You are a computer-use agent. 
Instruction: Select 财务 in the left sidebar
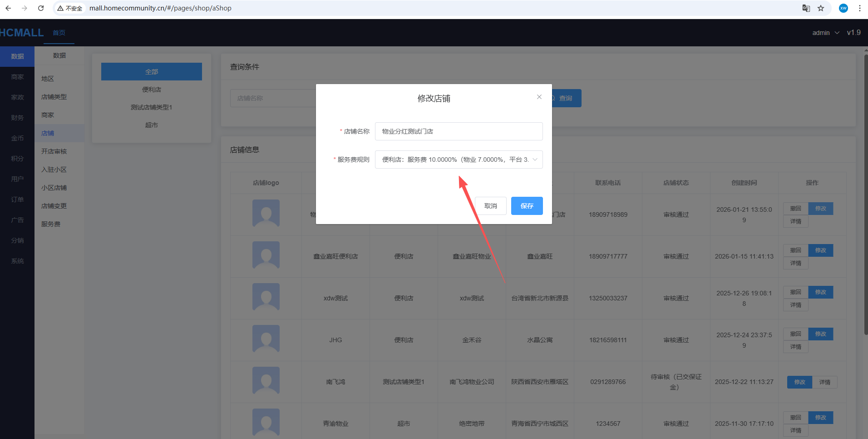pos(17,118)
